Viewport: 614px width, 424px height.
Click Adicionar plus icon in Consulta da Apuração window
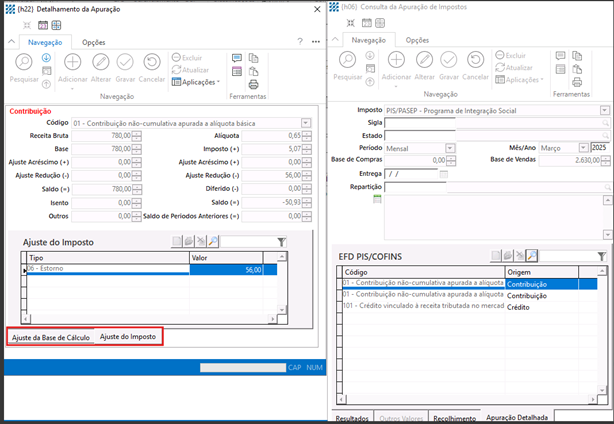coord(396,60)
